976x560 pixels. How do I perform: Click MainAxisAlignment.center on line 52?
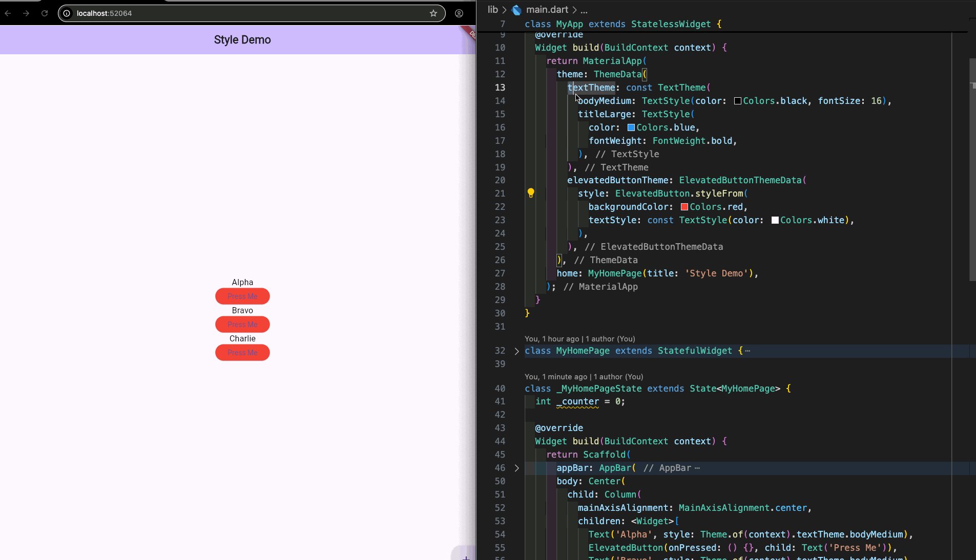pos(743,508)
